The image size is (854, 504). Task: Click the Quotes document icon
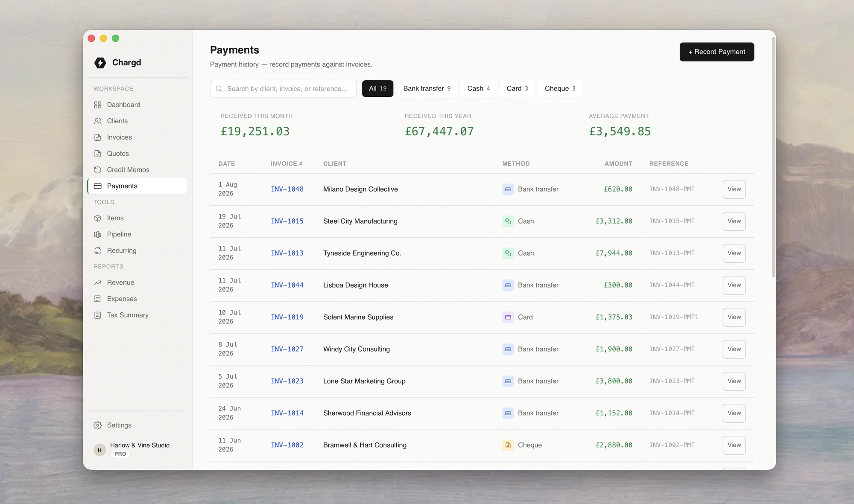98,154
